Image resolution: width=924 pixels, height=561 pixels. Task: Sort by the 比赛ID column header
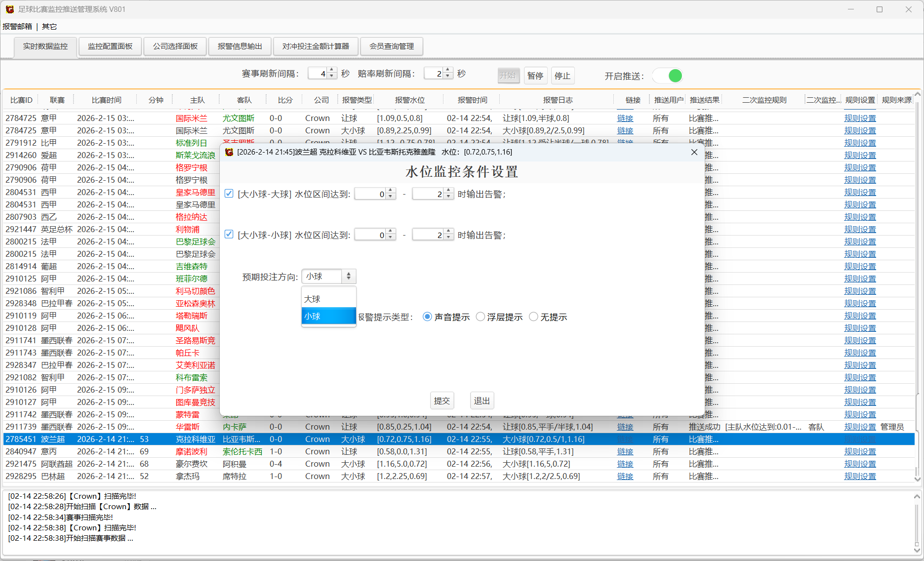(21, 100)
